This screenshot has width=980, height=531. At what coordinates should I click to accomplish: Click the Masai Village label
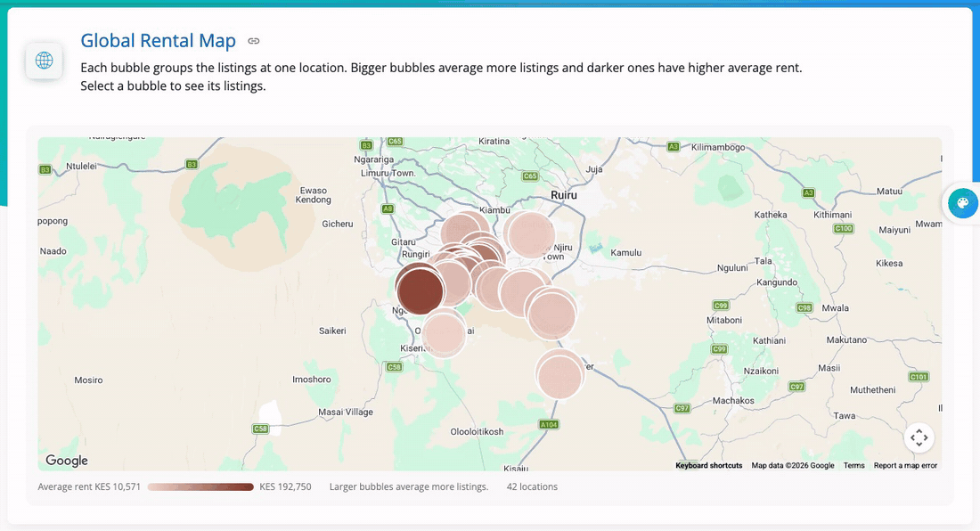(x=346, y=412)
